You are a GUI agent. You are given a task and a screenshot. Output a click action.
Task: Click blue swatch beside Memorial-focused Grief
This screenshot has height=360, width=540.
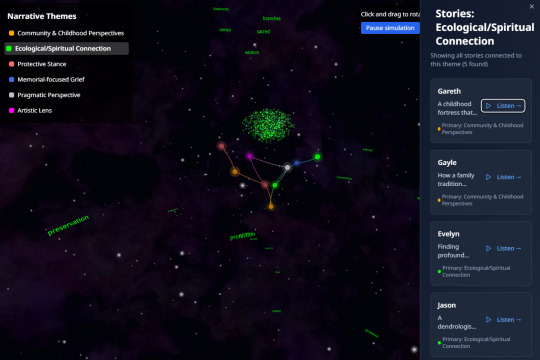click(11, 80)
